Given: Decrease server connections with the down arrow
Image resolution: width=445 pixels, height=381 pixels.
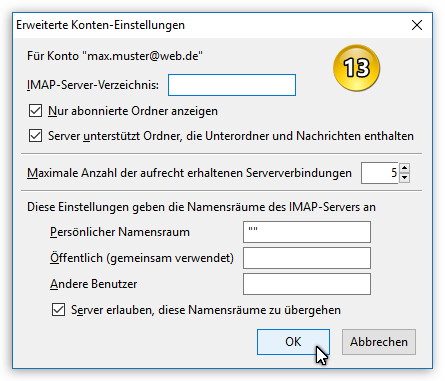Looking at the screenshot, I should [404, 178].
